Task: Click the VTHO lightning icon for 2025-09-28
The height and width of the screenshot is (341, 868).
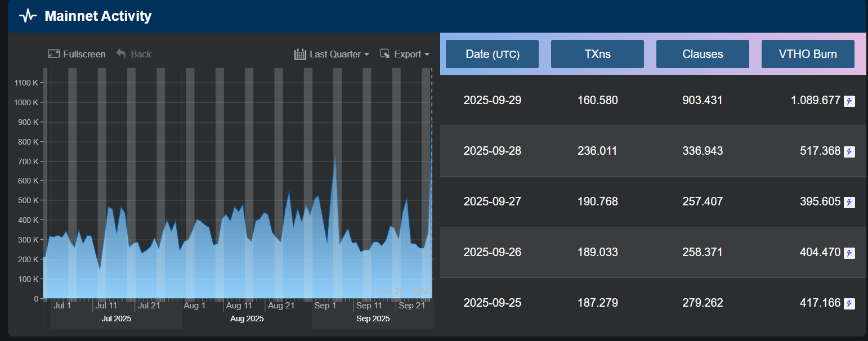Action: tap(849, 152)
